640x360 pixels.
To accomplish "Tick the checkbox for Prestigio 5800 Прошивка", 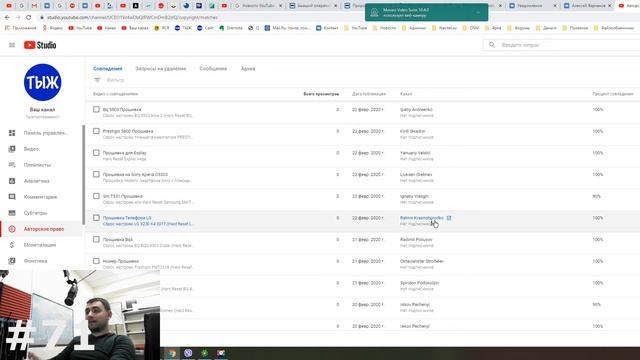I will 96,131.
